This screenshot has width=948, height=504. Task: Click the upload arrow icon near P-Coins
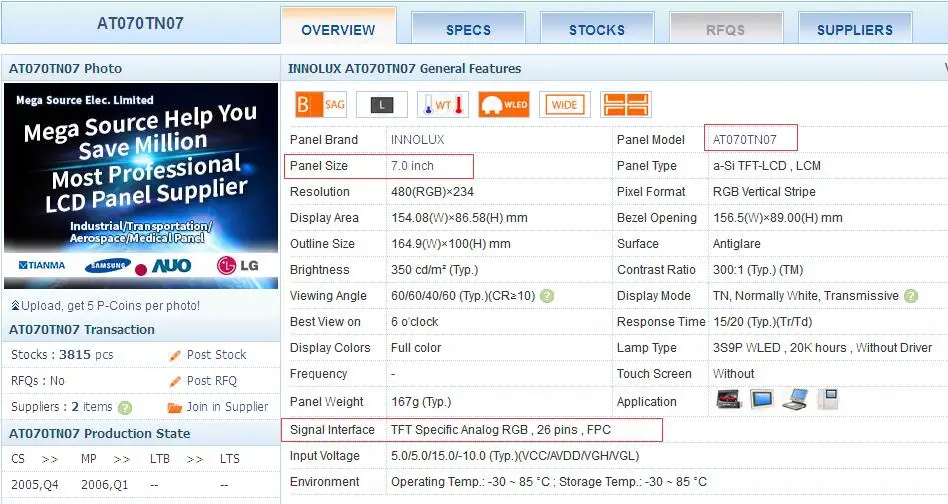click(15, 305)
